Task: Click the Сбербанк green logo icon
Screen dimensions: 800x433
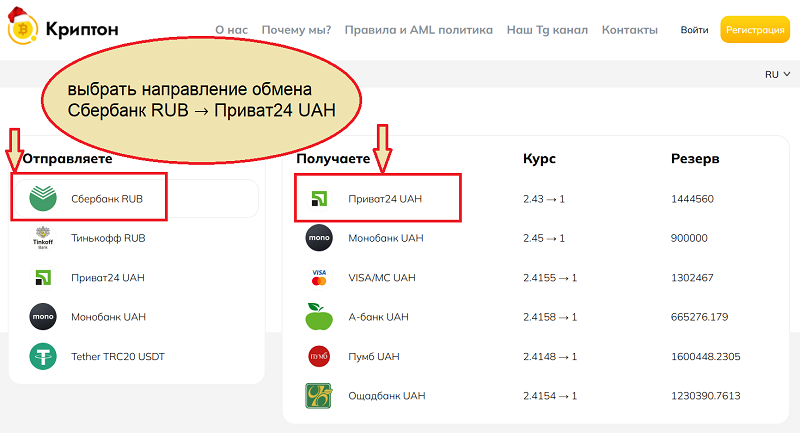Action: click(x=43, y=198)
